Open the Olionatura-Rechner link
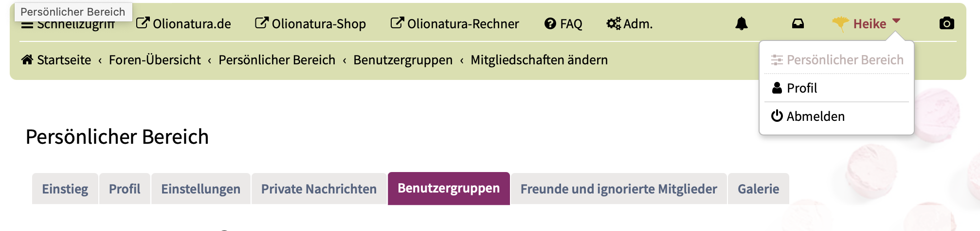Screen dimensions: 980x231 click(454, 23)
